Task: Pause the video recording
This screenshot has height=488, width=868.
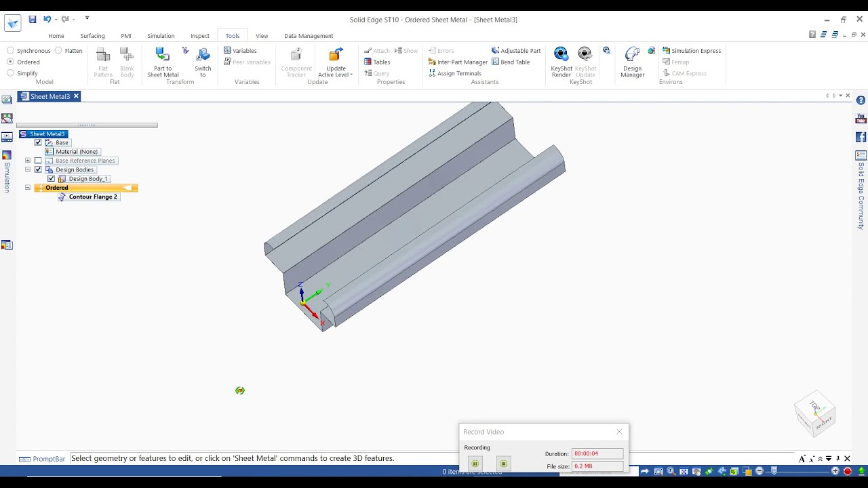Action: 475,464
